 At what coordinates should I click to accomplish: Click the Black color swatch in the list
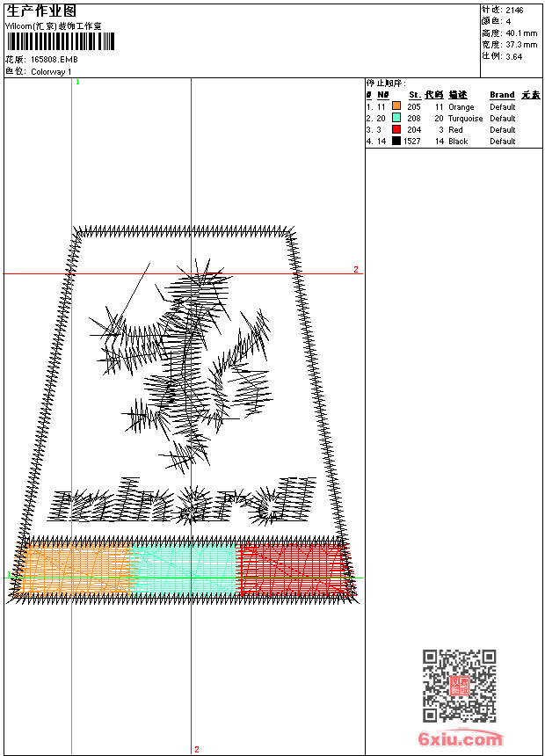[x=396, y=141]
